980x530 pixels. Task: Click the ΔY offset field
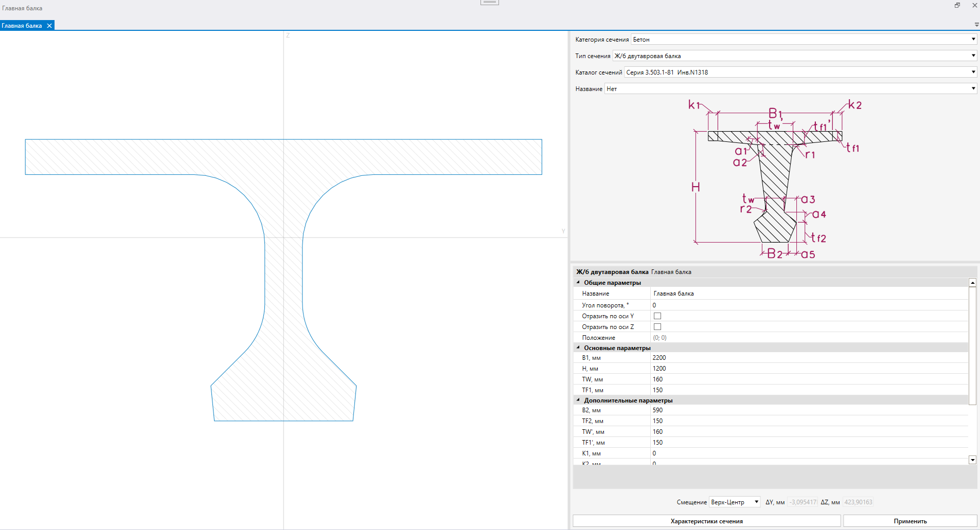click(803, 502)
